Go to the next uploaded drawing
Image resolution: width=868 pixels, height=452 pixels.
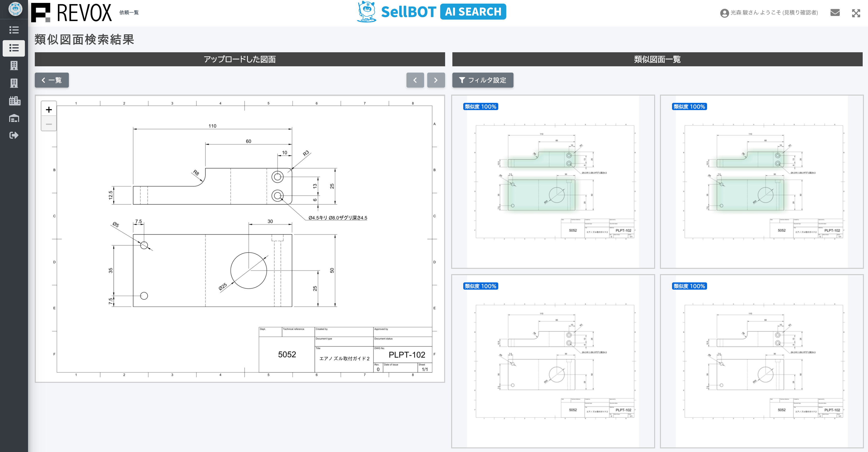[x=436, y=80]
